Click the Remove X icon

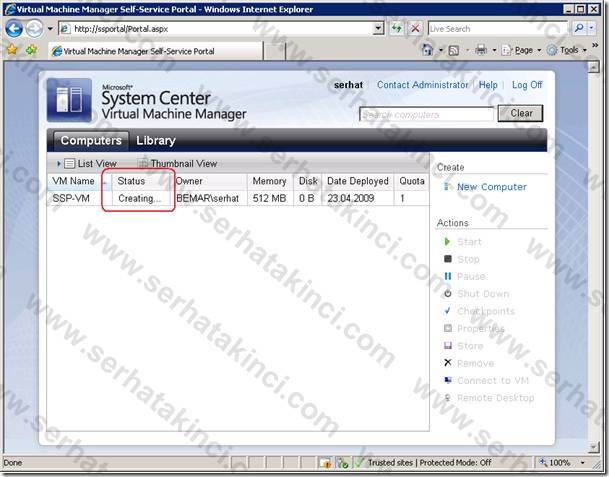[x=448, y=363]
